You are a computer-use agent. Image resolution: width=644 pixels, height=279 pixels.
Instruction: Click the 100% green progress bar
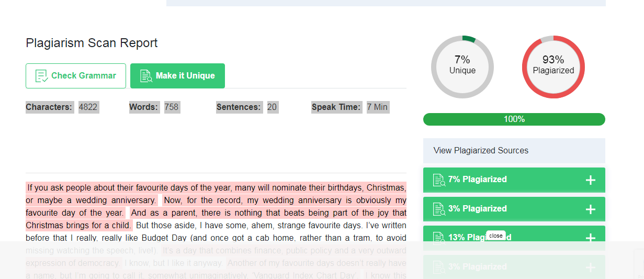(514, 119)
